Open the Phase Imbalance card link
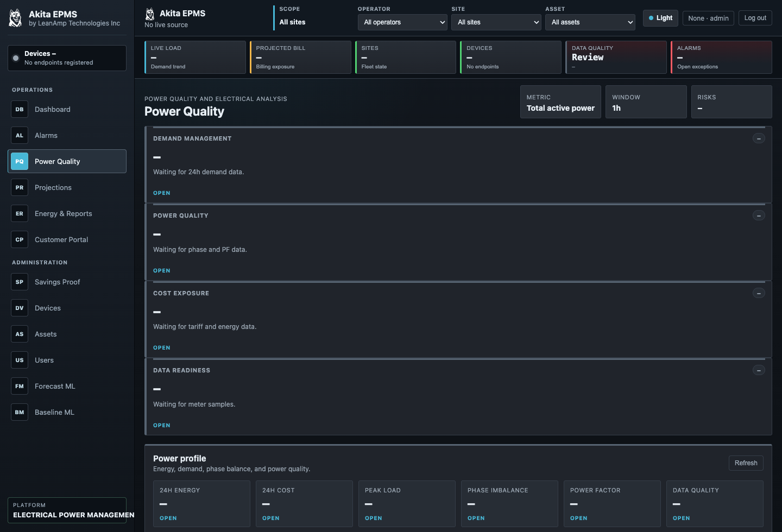The height and width of the screenshot is (532, 782). click(x=476, y=518)
